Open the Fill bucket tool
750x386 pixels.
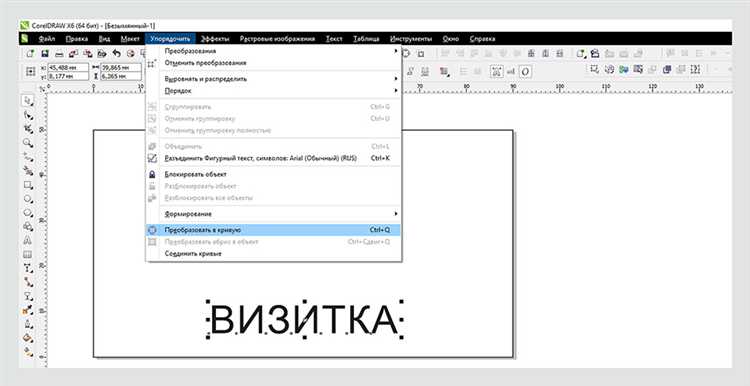tap(28, 338)
